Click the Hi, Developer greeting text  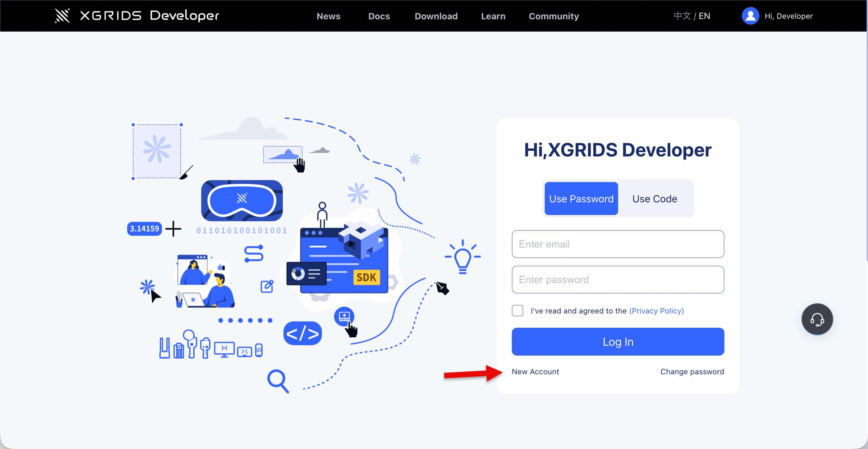click(x=788, y=16)
